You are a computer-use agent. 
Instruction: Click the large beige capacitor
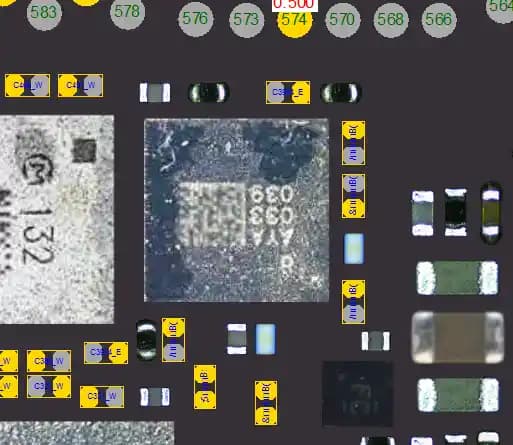coord(458,337)
